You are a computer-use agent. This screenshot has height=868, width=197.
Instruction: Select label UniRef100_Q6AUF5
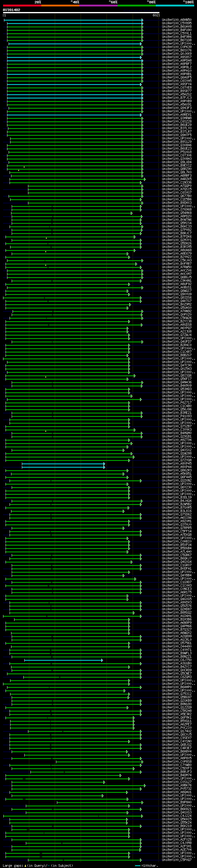coord(177,78)
